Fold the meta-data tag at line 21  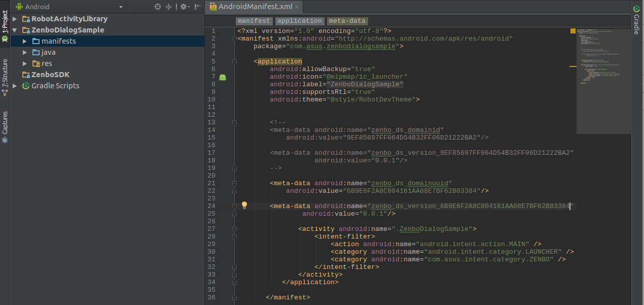tap(234, 183)
